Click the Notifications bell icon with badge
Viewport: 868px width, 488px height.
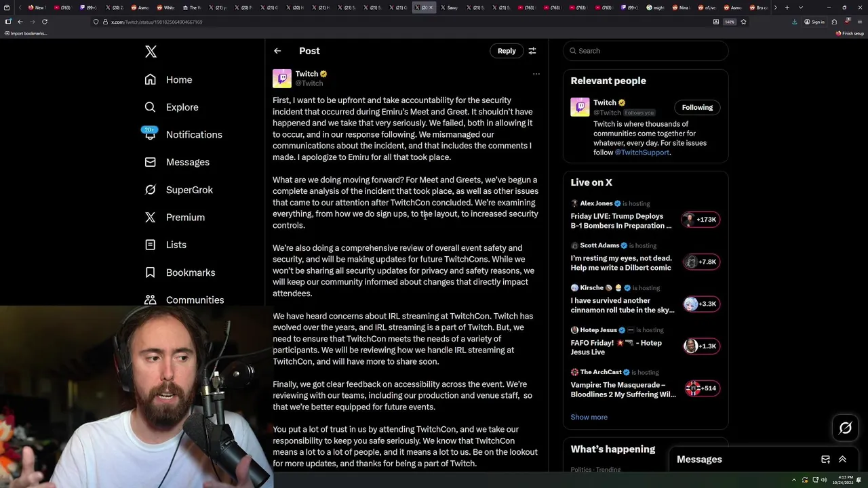(x=150, y=133)
